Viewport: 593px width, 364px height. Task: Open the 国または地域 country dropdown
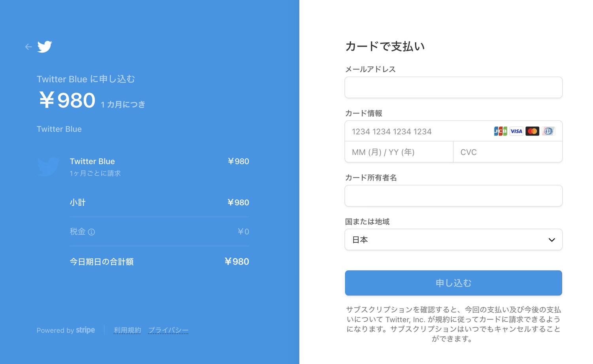(453, 240)
